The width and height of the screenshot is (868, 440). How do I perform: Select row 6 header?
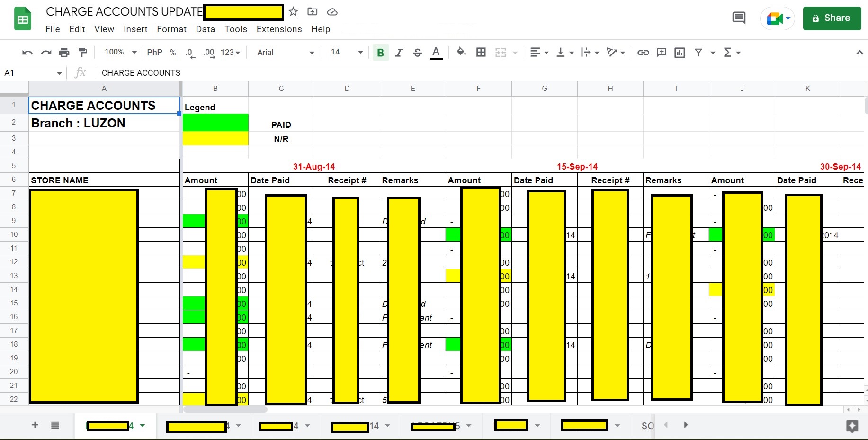point(14,180)
